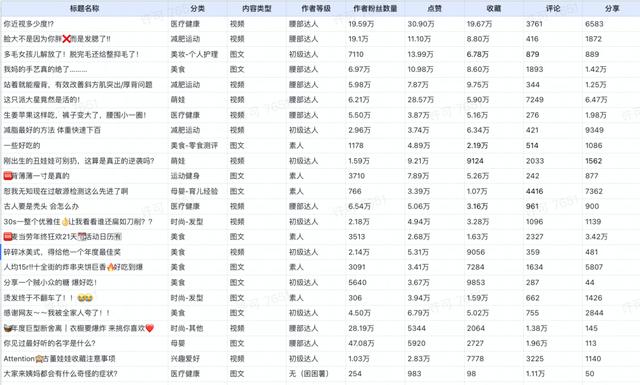This screenshot has width=640, height=385.
Task: Click the favorites value 9.75万
Action: point(478,85)
